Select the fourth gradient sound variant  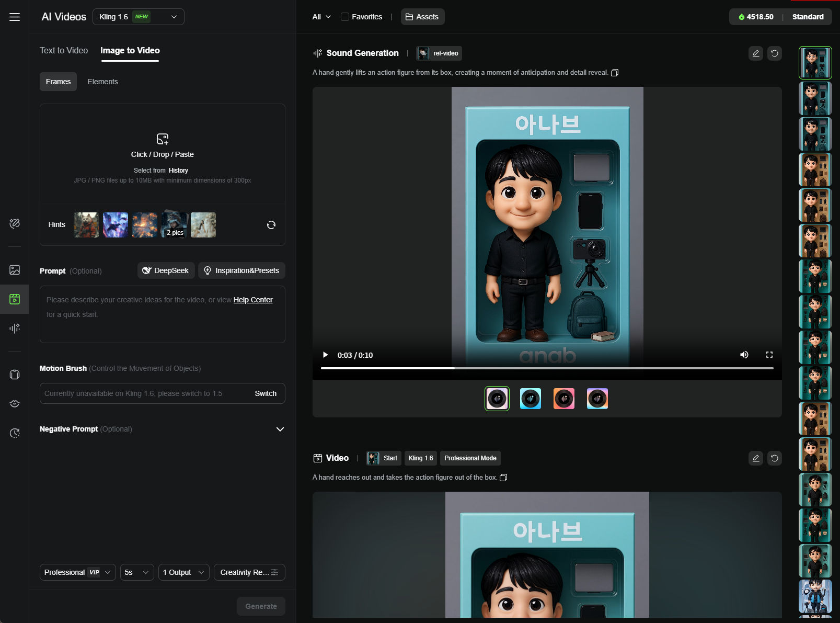(x=597, y=399)
